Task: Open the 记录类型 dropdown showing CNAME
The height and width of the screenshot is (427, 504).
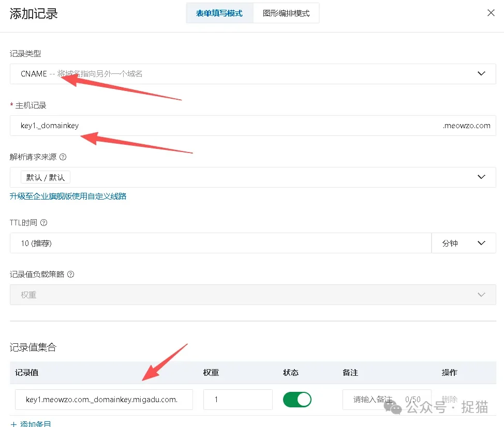Action: click(253, 73)
